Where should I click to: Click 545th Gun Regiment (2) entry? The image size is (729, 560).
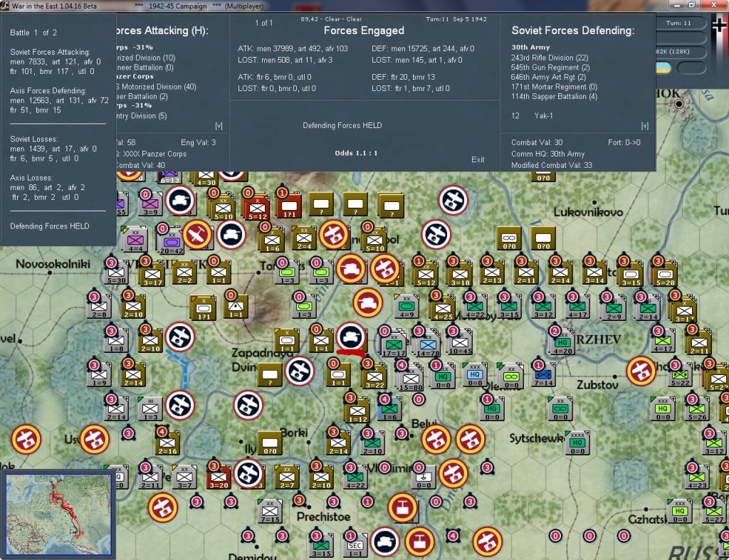click(550, 68)
